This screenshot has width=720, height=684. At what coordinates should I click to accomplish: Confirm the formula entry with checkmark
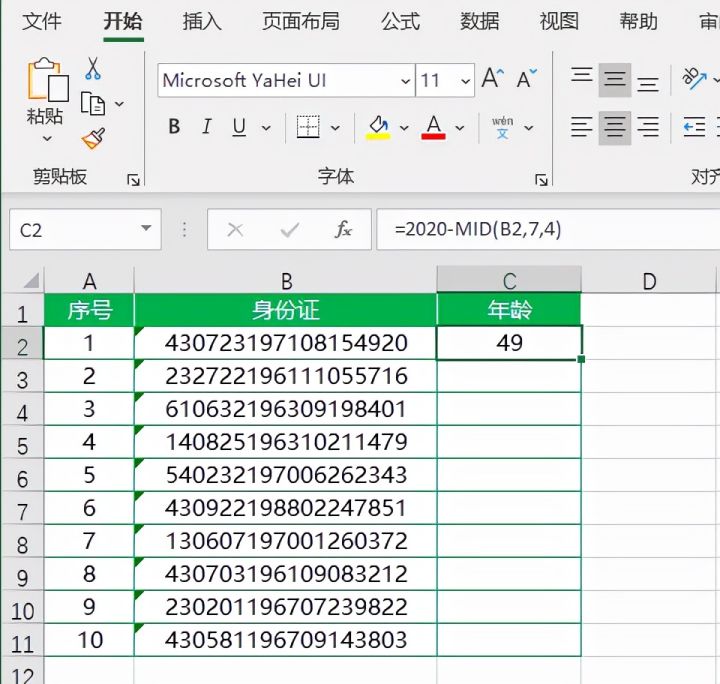click(290, 230)
